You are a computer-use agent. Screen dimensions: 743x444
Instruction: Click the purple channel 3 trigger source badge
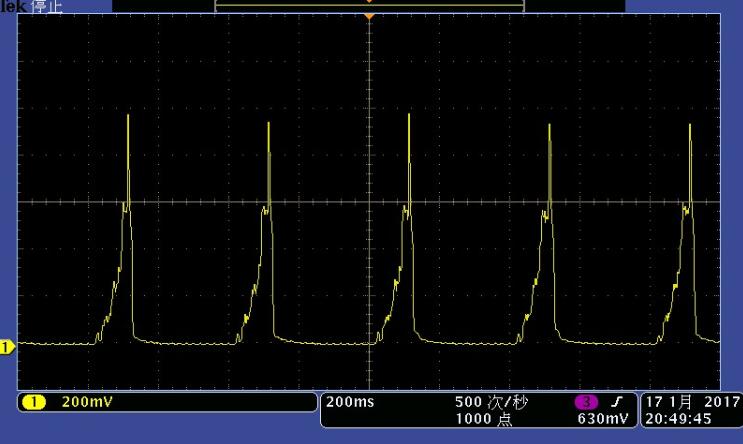(x=584, y=402)
